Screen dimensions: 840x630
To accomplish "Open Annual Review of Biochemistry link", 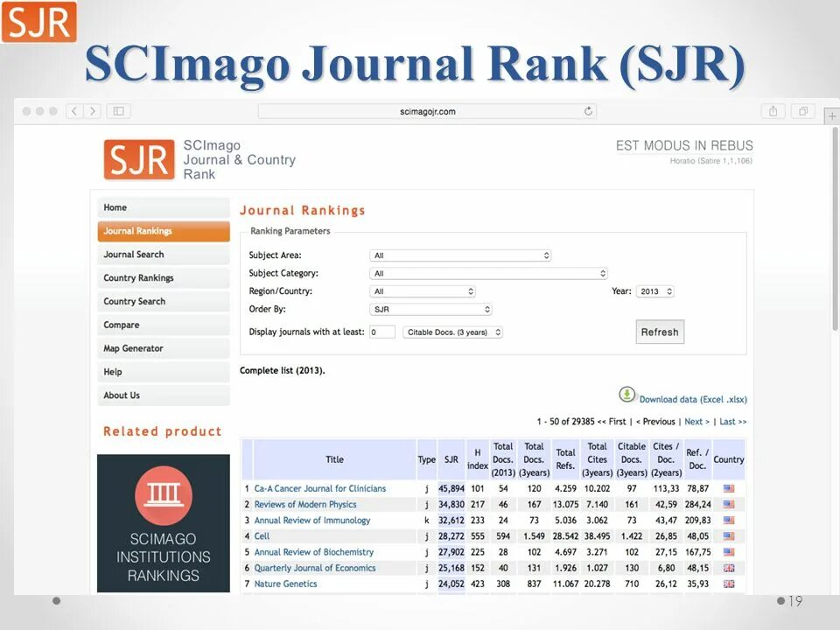I will click(313, 552).
